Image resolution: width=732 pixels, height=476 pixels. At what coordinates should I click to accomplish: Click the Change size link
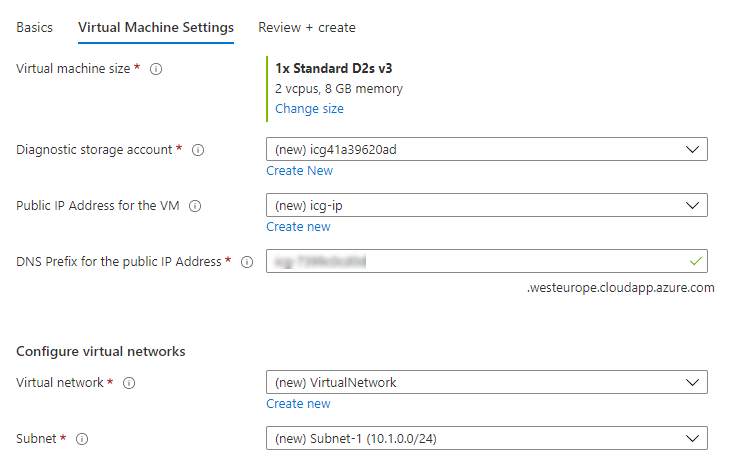click(x=309, y=109)
